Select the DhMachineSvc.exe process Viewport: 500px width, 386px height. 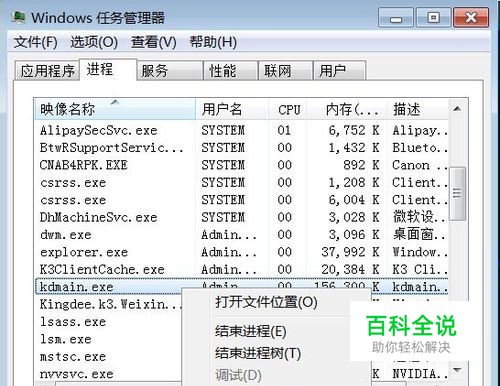click(242, 217)
